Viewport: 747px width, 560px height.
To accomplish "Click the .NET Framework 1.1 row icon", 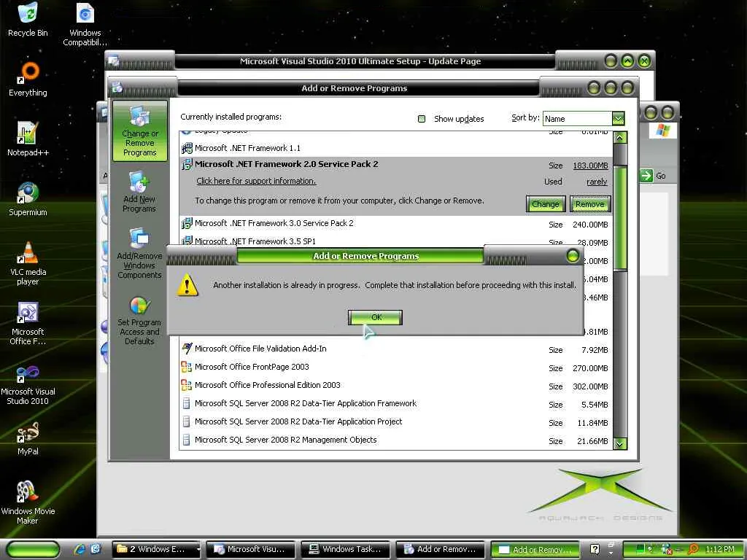I will (x=187, y=148).
